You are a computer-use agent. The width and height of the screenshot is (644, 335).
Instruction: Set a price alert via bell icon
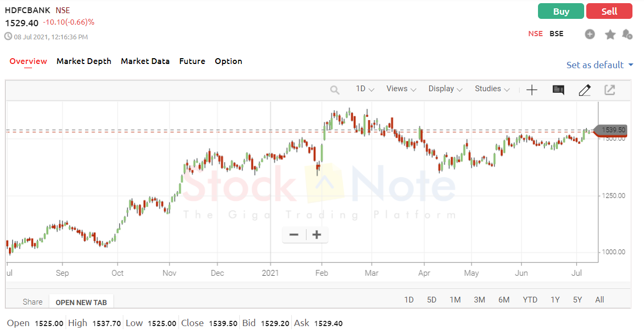click(627, 34)
